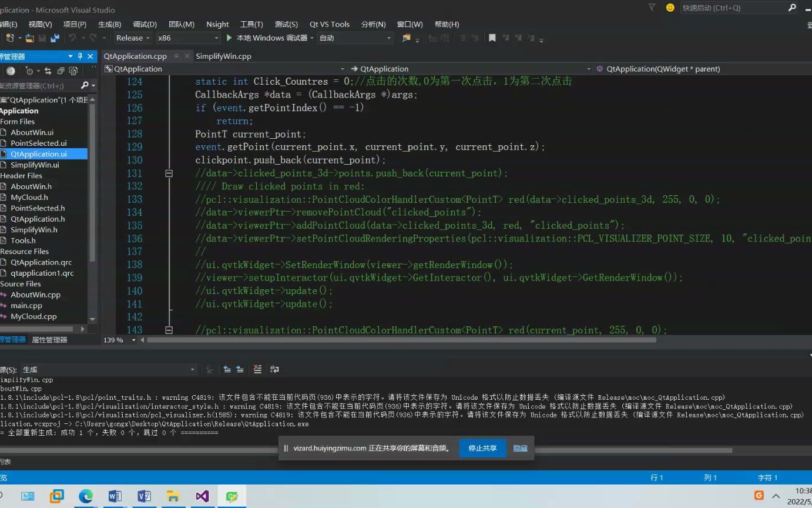
Task: Toggle word wrap in the output pane
Action: pos(274,369)
